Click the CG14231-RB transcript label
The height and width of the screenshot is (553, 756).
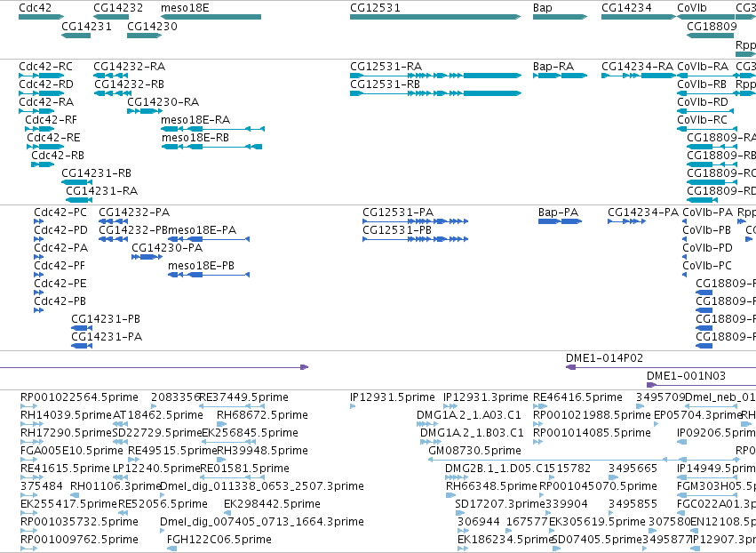pyautogui.click(x=96, y=172)
